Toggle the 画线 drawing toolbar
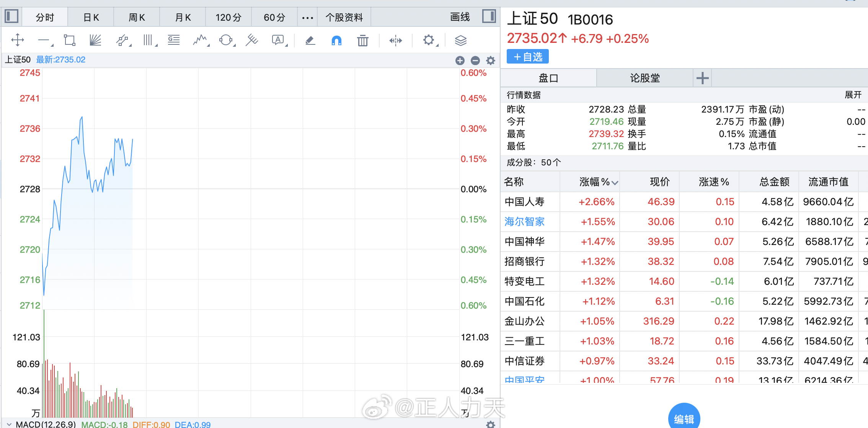The height and width of the screenshot is (428, 868). click(x=460, y=17)
